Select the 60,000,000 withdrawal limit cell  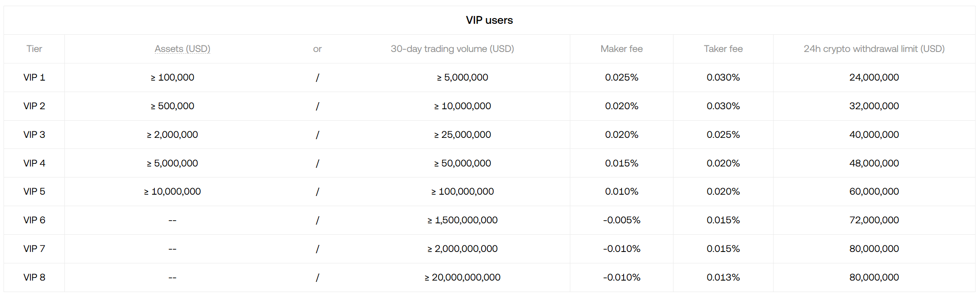pos(874,192)
